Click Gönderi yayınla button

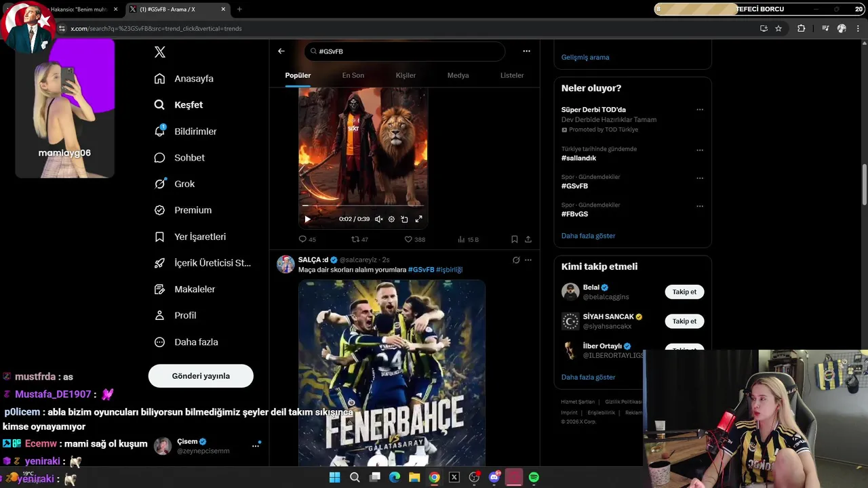(x=201, y=376)
